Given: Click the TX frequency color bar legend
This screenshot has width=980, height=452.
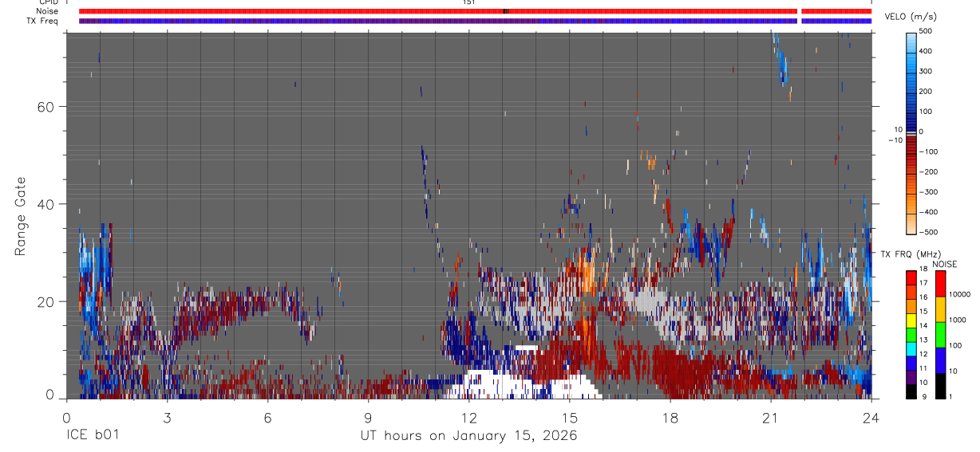Looking at the screenshot, I should pos(911,334).
